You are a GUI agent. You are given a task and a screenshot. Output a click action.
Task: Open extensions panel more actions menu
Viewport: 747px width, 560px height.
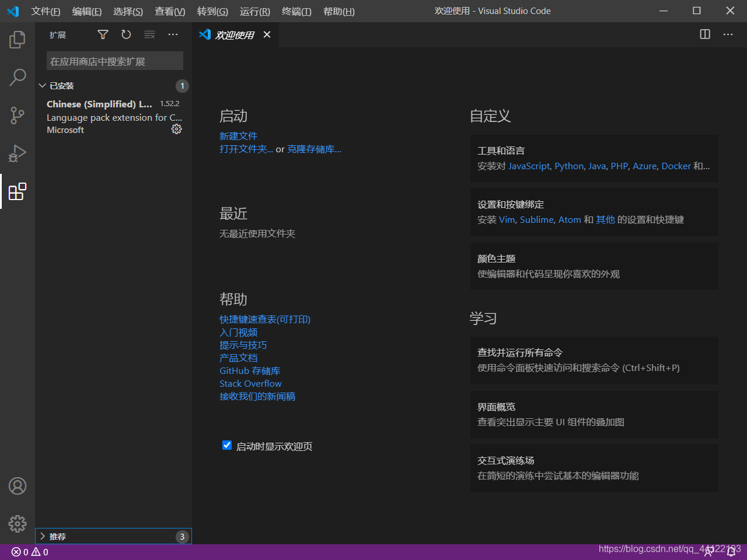click(x=173, y=34)
